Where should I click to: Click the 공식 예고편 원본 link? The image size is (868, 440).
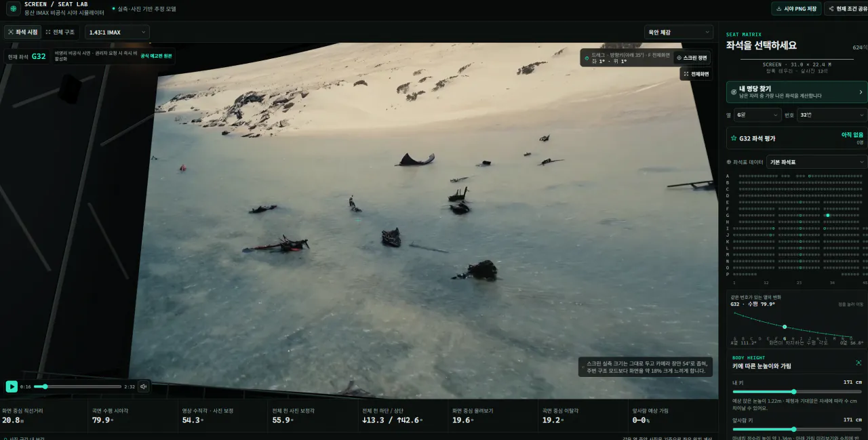pyautogui.click(x=157, y=56)
